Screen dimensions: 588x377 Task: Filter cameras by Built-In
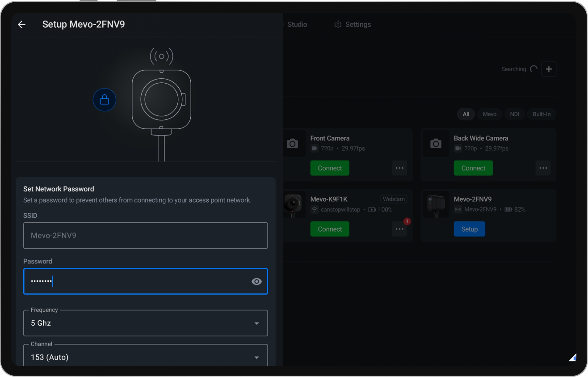[x=542, y=114]
